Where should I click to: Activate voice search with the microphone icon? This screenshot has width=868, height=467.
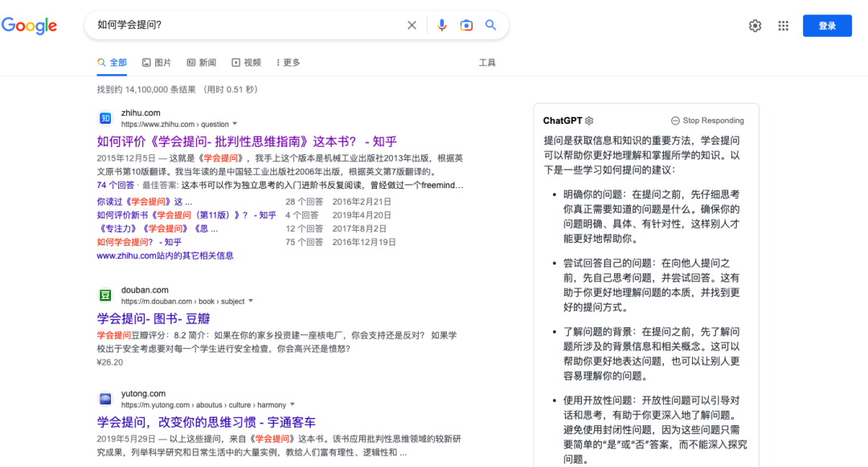(x=441, y=25)
